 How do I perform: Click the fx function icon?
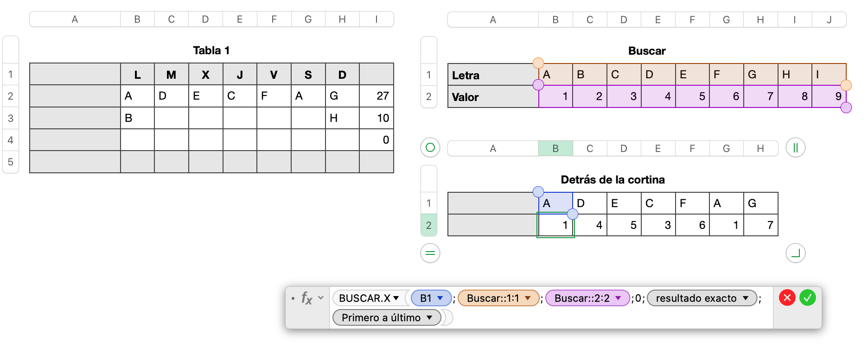(x=306, y=298)
